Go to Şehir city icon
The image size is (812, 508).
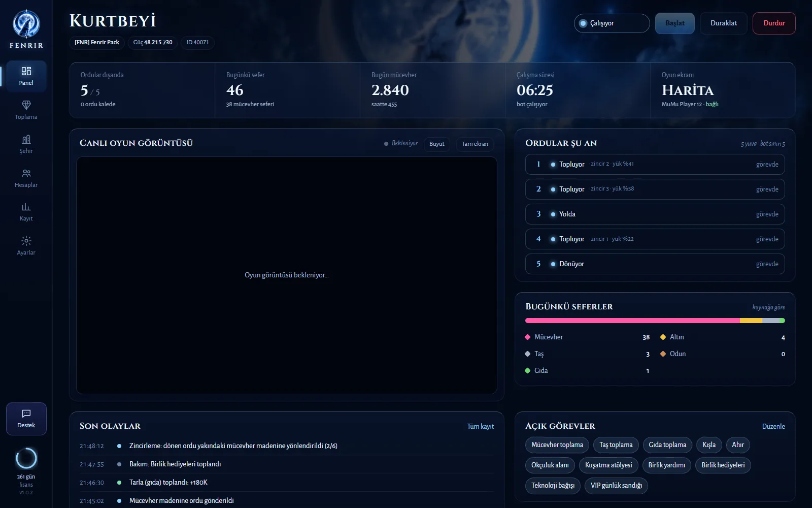[x=26, y=139]
